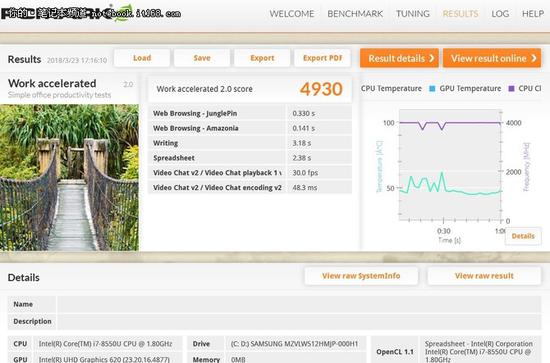Click the 4930 score value
The width and height of the screenshot is (550, 363).
pos(321,89)
